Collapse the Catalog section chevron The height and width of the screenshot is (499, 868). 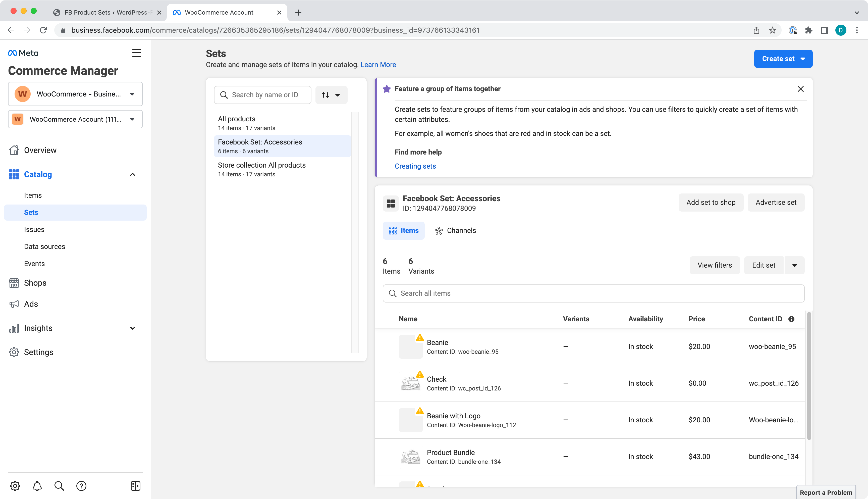(x=133, y=174)
